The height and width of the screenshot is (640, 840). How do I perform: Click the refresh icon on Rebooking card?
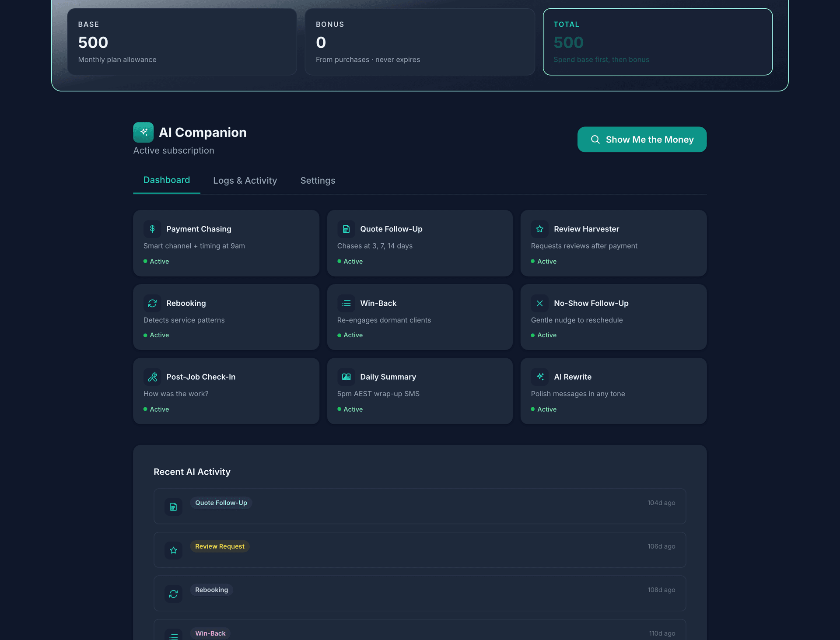pos(152,303)
